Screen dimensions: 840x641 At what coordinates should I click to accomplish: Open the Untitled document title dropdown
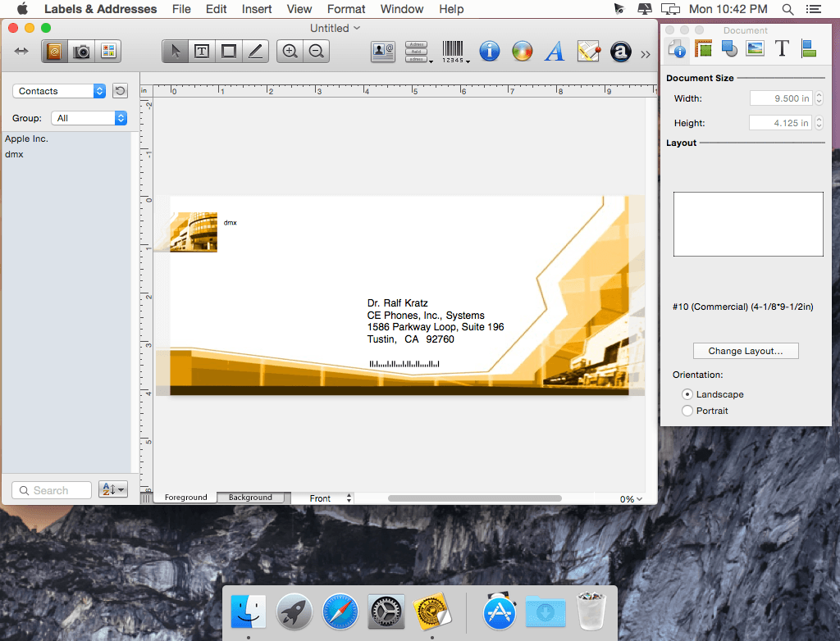pos(336,28)
